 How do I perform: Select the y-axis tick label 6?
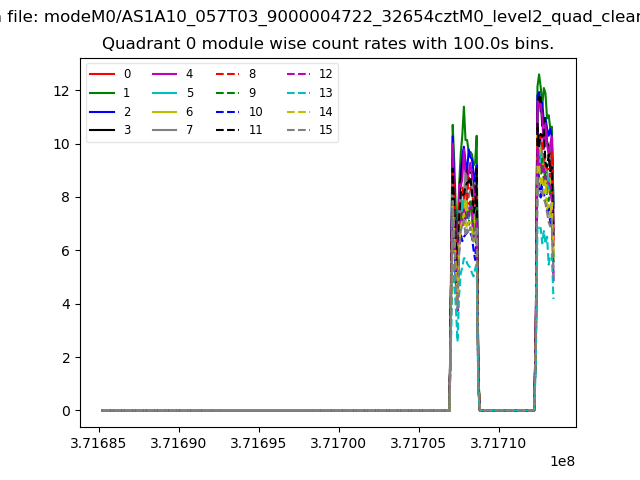[x=66, y=251]
